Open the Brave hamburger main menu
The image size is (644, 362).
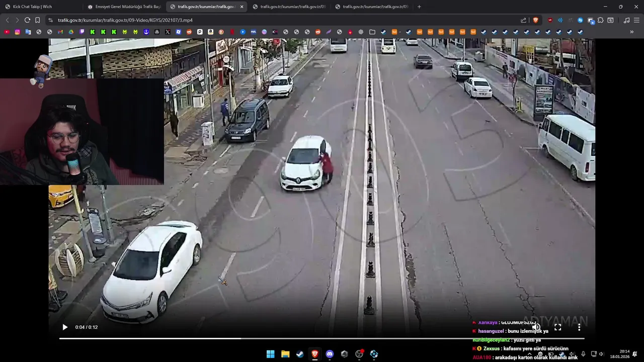[636, 20]
